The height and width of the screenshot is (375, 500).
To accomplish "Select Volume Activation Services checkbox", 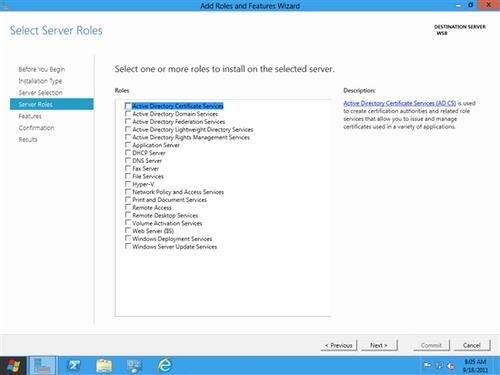I will [x=128, y=223].
